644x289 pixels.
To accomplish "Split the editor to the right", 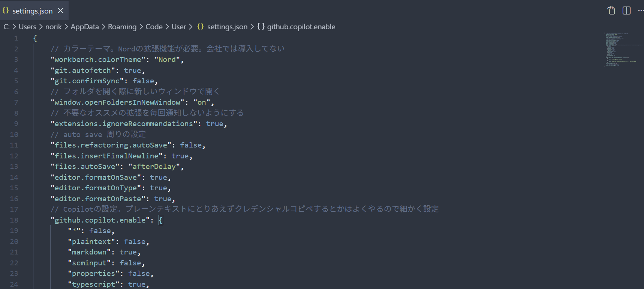I will click(x=626, y=11).
